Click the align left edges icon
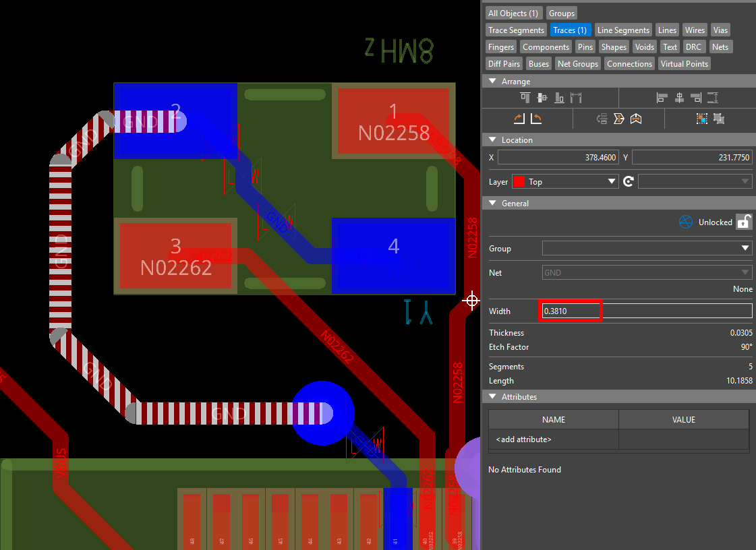 (662, 98)
